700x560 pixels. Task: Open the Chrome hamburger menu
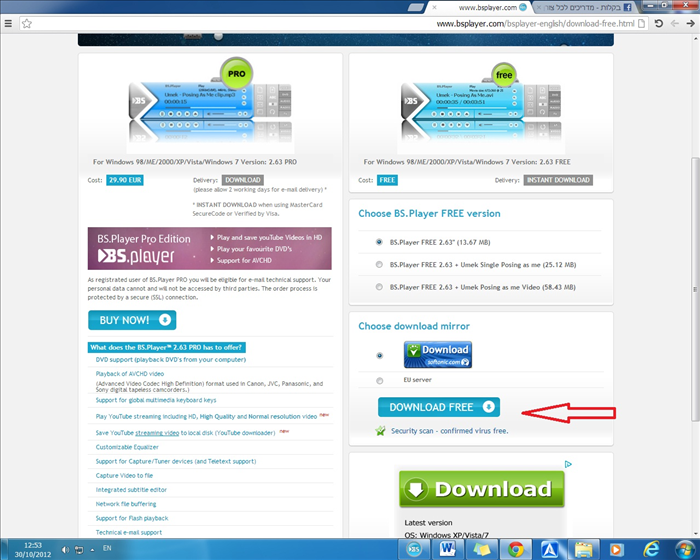[x=8, y=23]
